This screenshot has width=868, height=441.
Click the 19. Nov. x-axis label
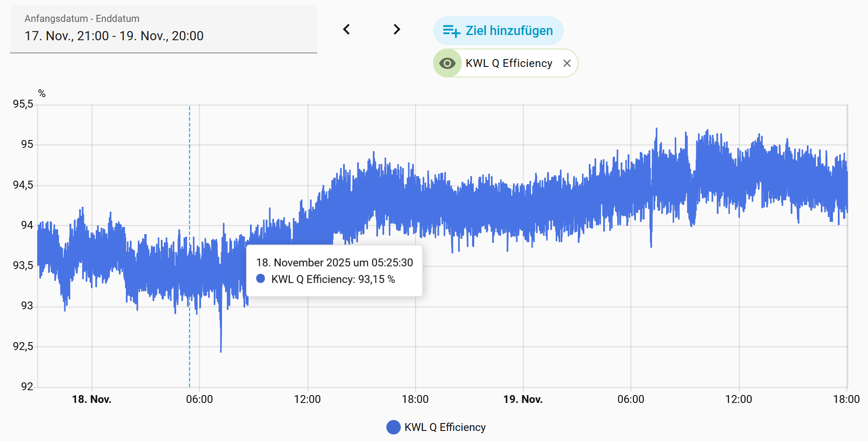pos(523,399)
